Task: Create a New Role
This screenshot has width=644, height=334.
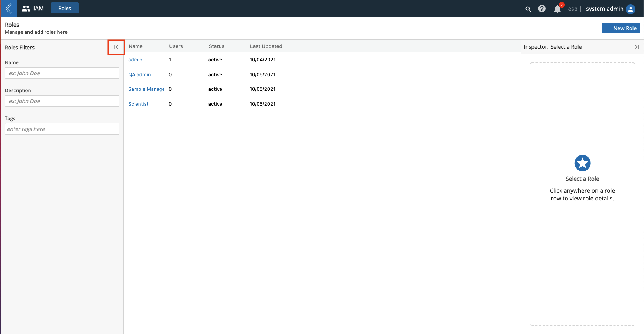Action: [x=621, y=28]
